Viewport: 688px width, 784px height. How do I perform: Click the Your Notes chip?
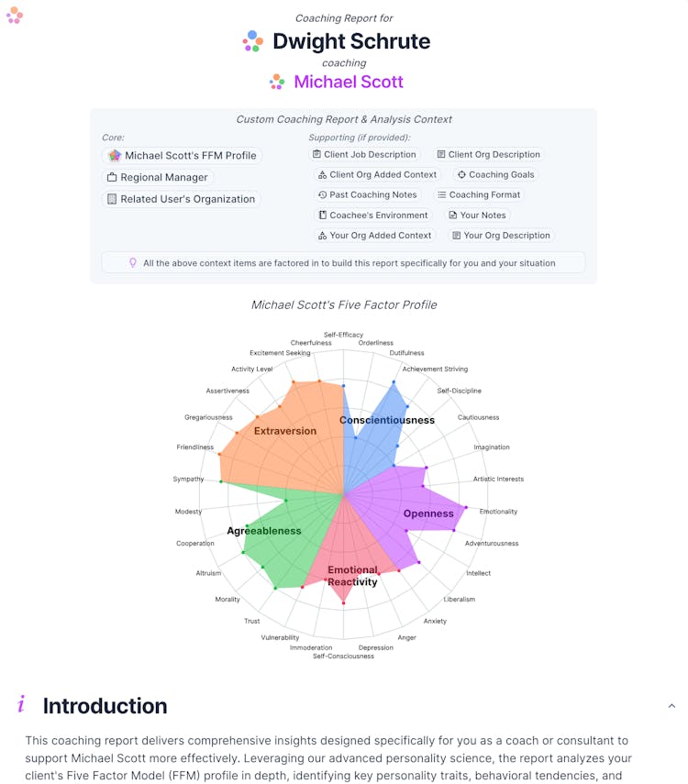tap(477, 215)
